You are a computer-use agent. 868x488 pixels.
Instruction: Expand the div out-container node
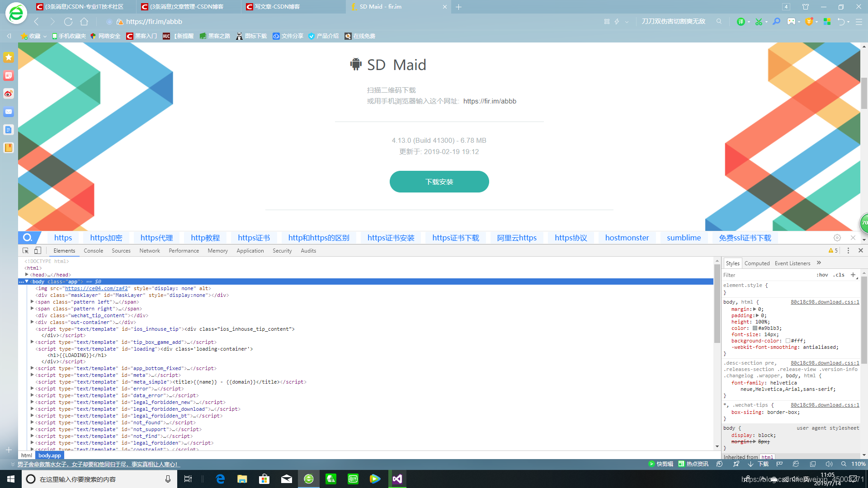coord(32,322)
